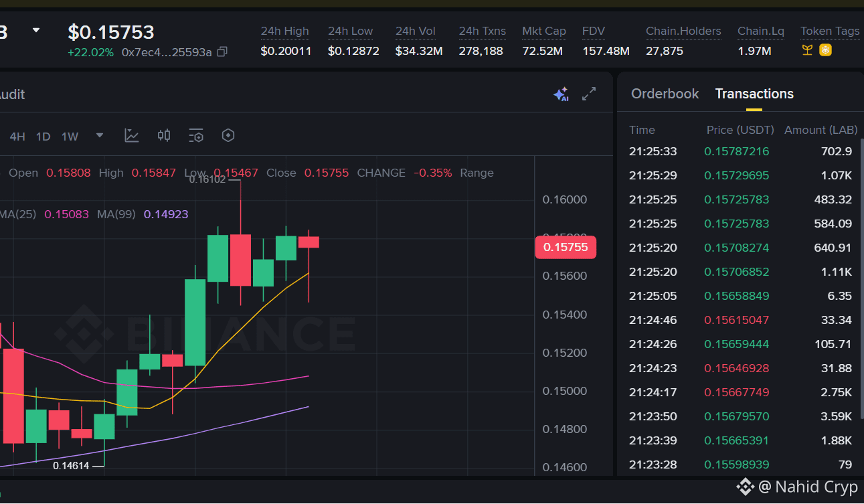Screen dimensions: 864x504
Task: Select the 21:23:39 transaction row
Action: [740, 440]
